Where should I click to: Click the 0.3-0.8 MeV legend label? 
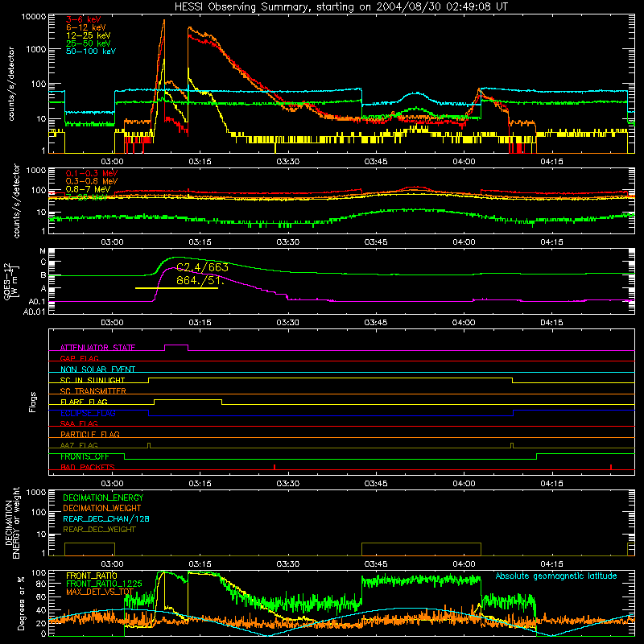pyautogui.click(x=92, y=181)
